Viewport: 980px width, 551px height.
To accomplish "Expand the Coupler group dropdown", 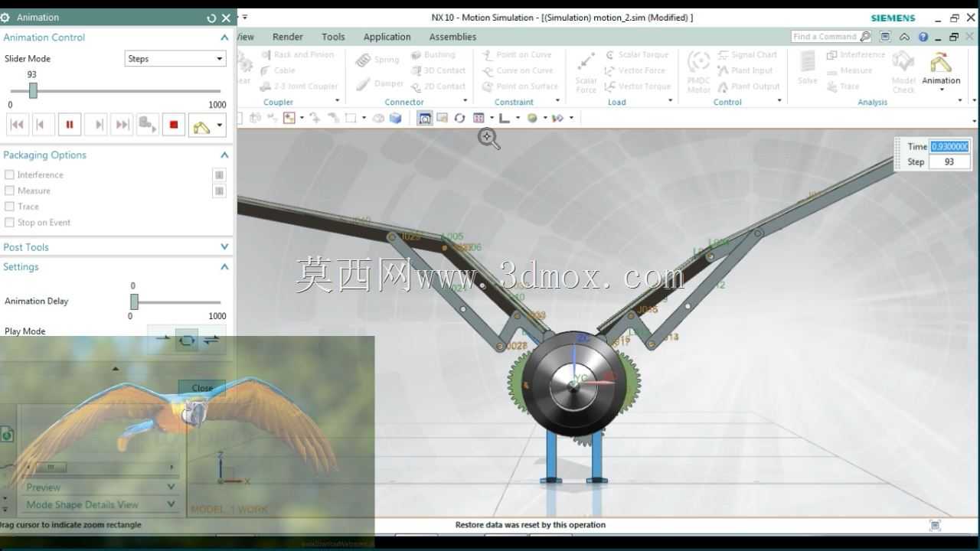I will tap(337, 101).
